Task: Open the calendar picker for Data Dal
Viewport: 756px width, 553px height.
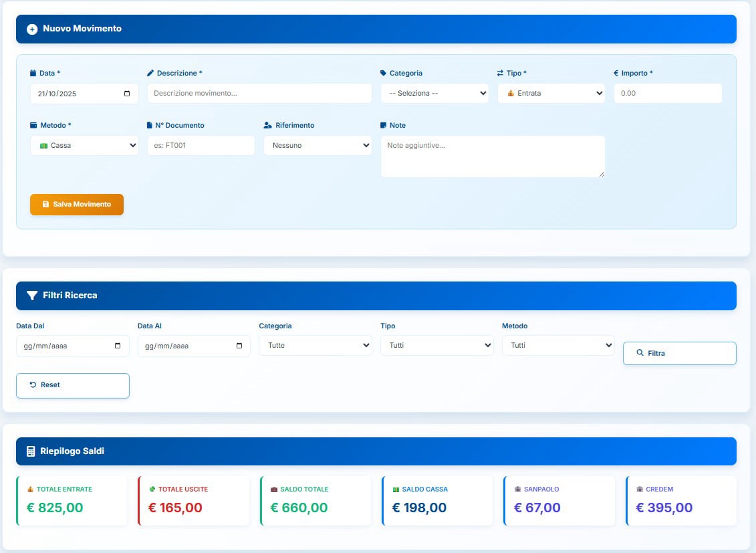Action: (x=118, y=346)
